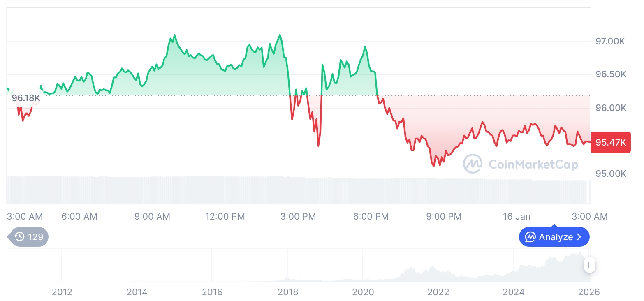Open the 129 history badge
The image size is (644, 301).
(x=29, y=237)
